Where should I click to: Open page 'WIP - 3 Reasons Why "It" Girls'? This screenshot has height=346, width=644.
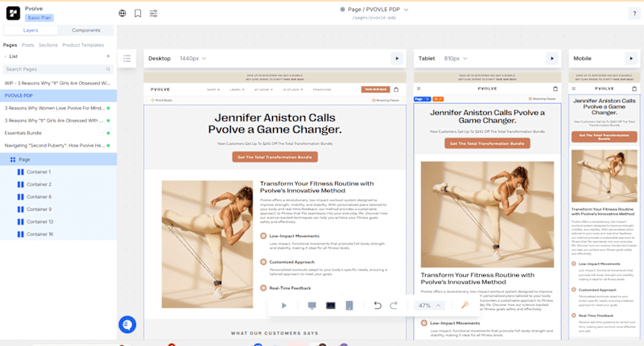point(58,84)
